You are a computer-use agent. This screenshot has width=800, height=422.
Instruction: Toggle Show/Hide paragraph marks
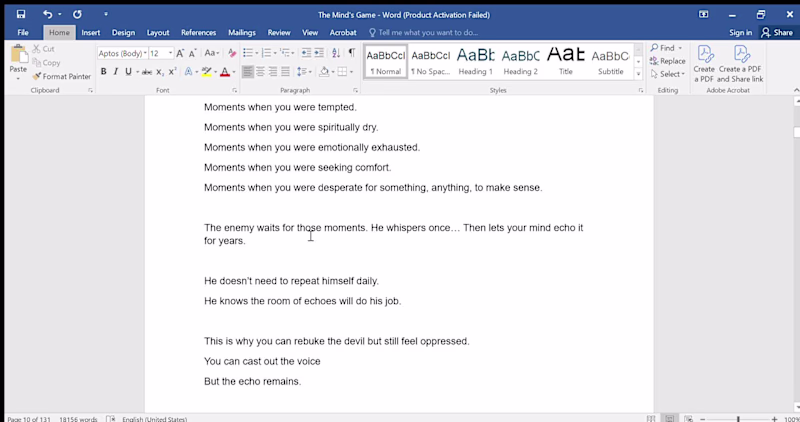pyautogui.click(x=352, y=53)
